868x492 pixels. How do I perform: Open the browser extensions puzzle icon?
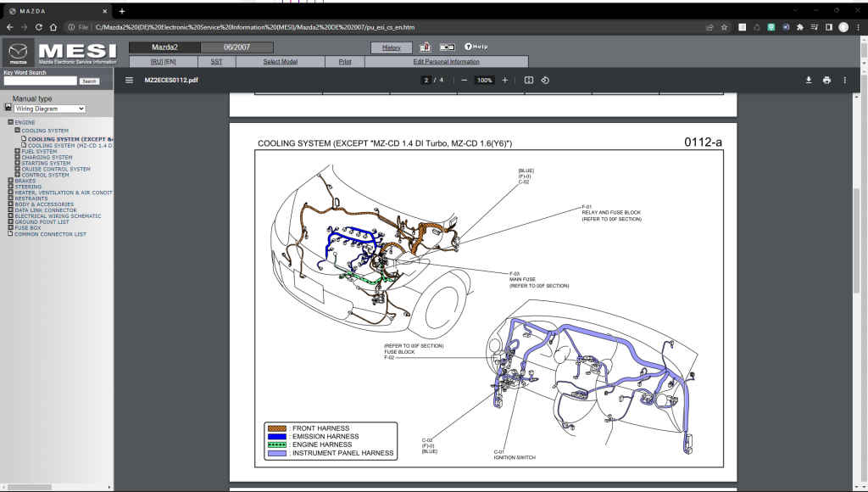tap(798, 26)
